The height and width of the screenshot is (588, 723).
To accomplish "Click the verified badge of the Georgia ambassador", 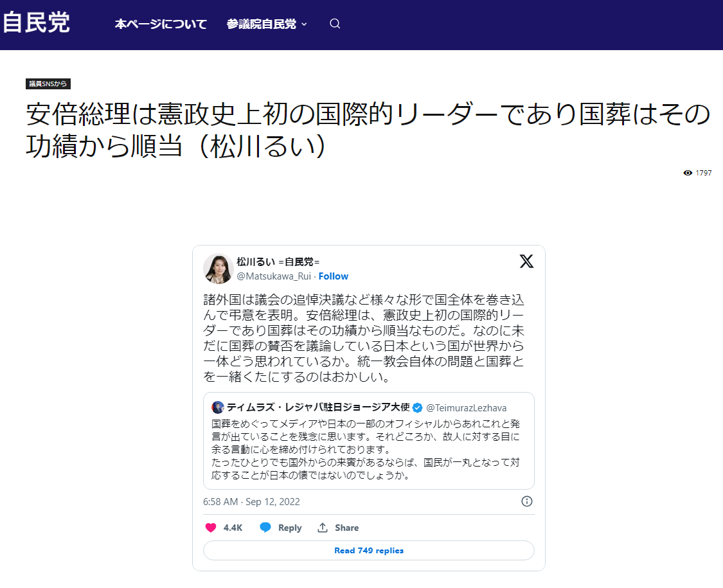I will click(417, 407).
